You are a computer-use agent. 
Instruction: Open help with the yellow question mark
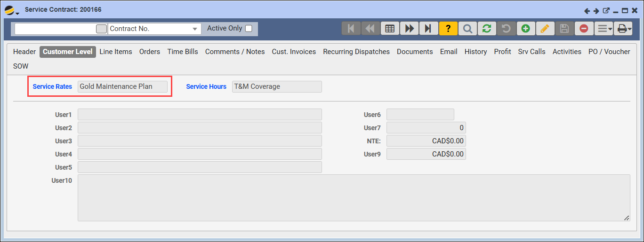pyautogui.click(x=448, y=29)
